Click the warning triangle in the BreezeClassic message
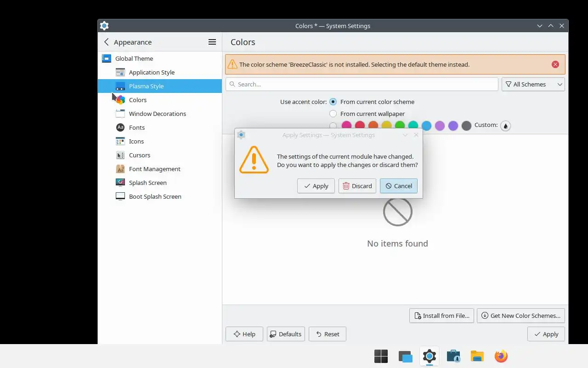 232,64
